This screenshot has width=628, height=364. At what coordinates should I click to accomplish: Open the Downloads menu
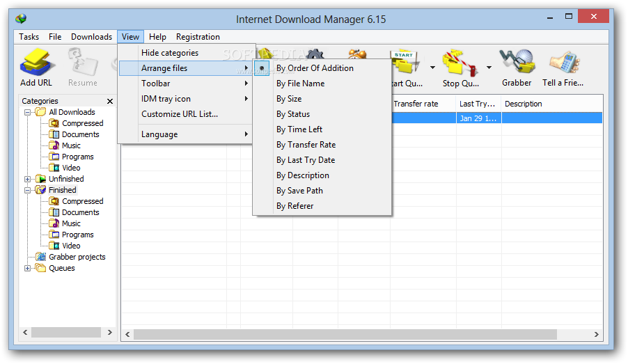[91, 37]
